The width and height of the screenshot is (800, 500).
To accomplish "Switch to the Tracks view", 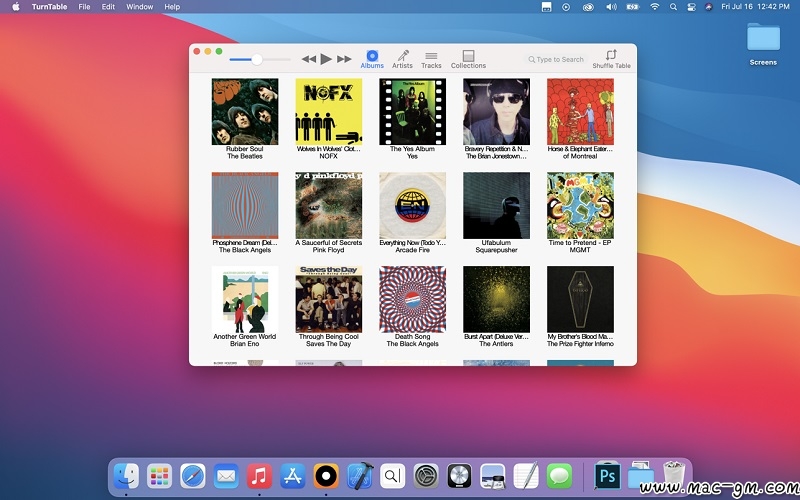I will (x=431, y=60).
